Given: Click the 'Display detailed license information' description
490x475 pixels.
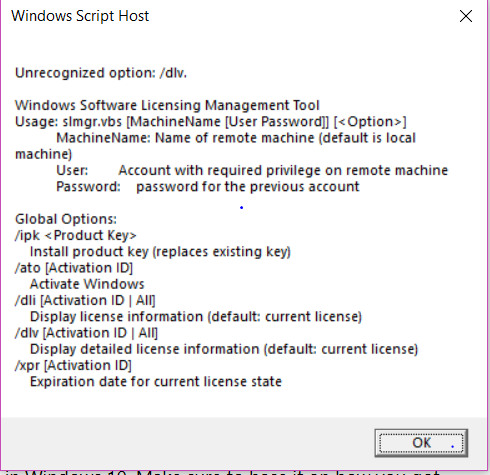Looking at the screenshot, I should (224, 349).
